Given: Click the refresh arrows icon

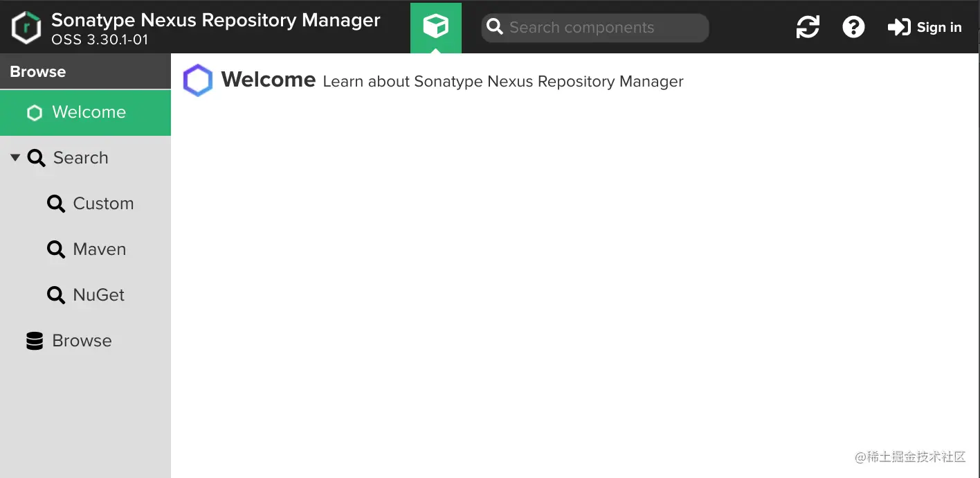Looking at the screenshot, I should [x=808, y=27].
